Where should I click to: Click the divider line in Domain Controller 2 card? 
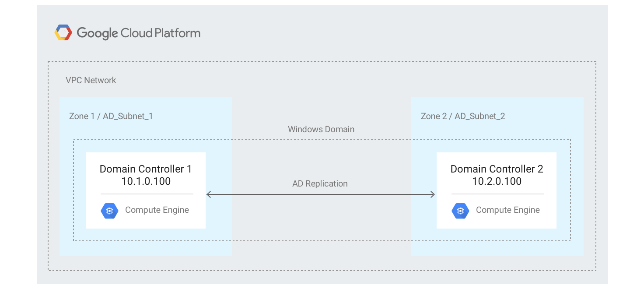coord(497,194)
